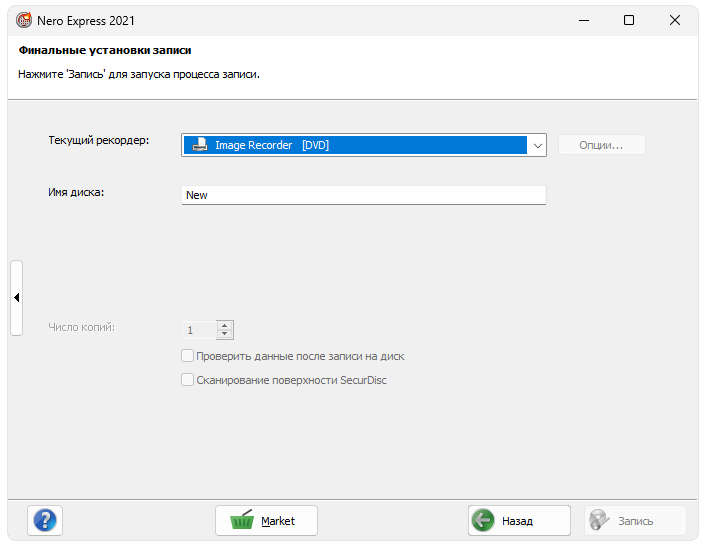Increase Число копий with the up arrow
The image size is (704, 547).
[224, 326]
